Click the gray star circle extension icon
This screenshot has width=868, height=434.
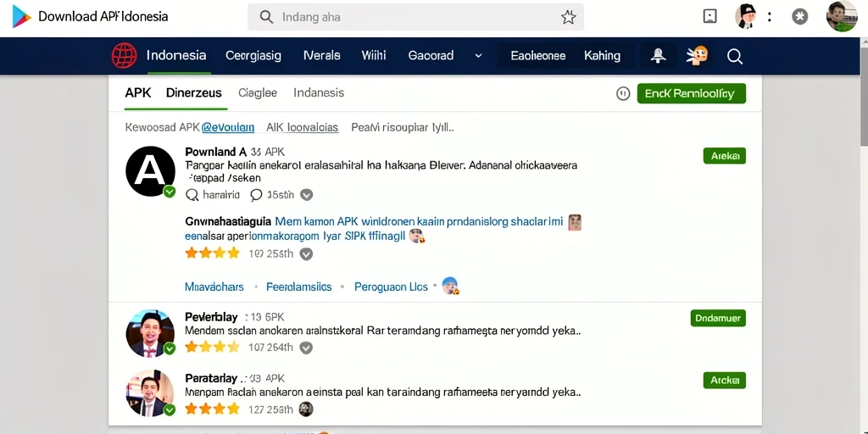799,17
